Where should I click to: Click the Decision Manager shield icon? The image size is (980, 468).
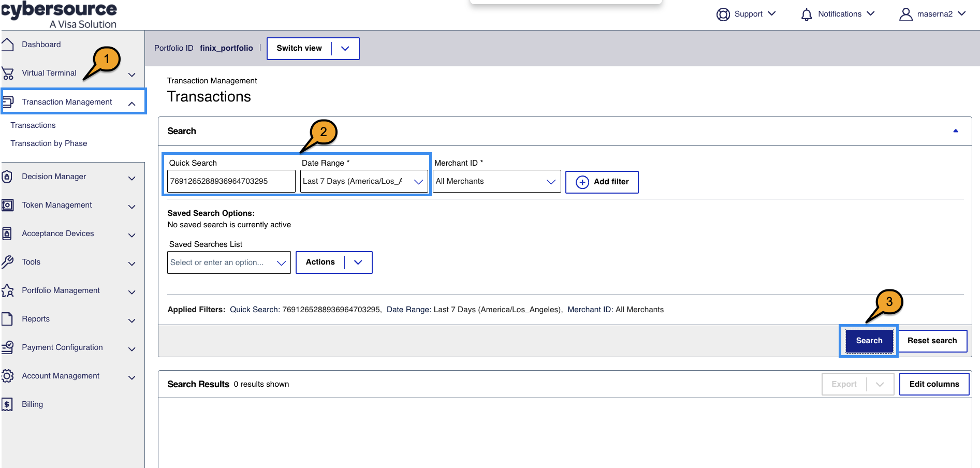7,177
